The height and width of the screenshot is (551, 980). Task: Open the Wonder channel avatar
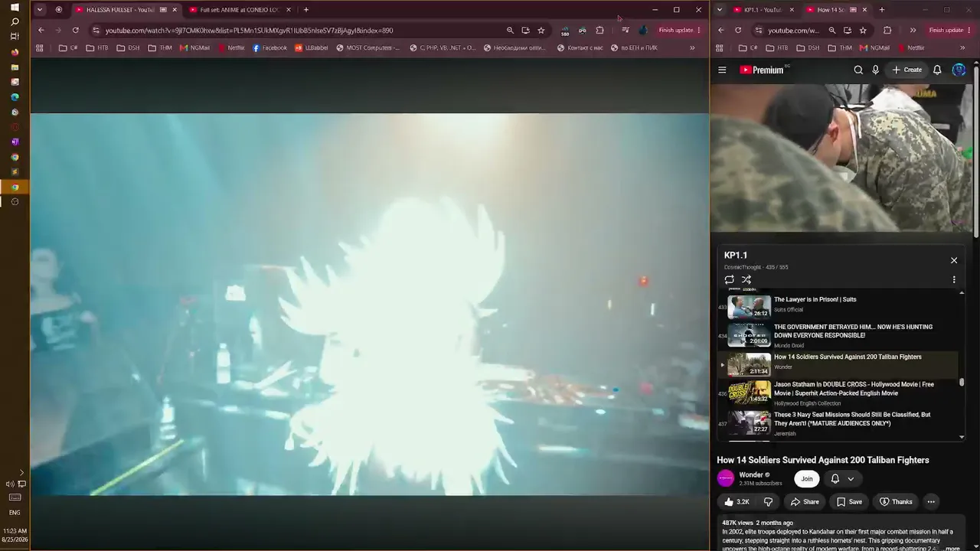[x=725, y=479]
